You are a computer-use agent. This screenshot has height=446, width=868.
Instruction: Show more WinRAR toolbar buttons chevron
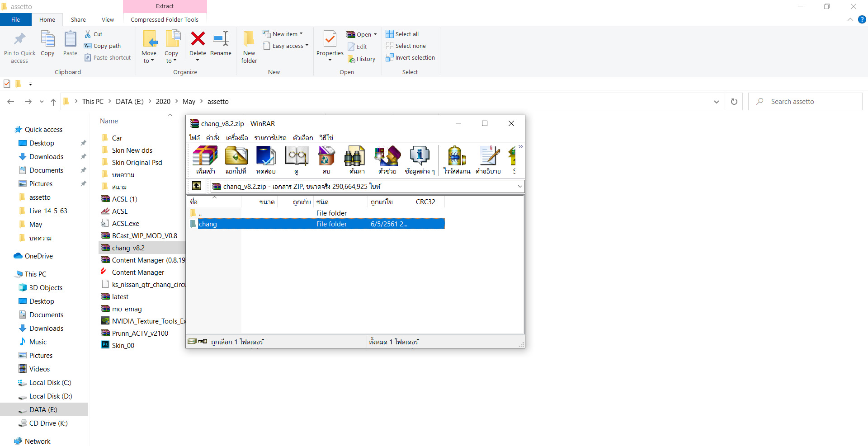(520, 147)
